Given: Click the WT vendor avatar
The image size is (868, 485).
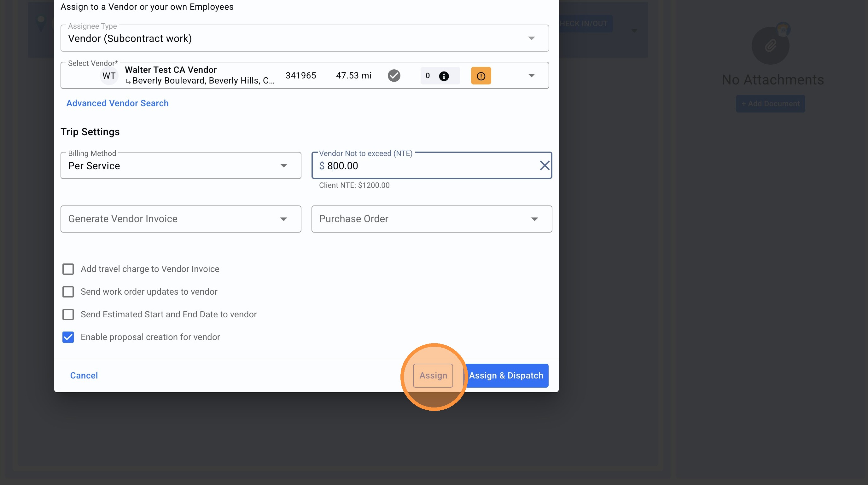Looking at the screenshot, I should (x=109, y=76).
